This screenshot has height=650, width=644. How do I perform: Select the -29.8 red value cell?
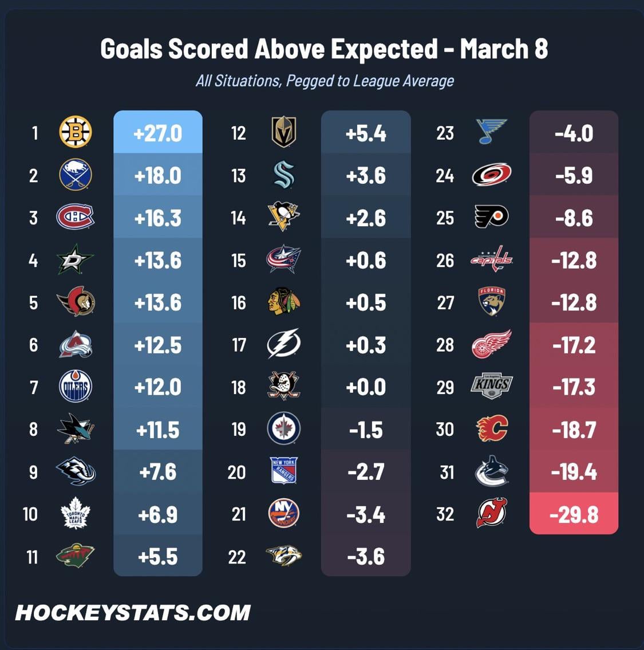point(574,514)
